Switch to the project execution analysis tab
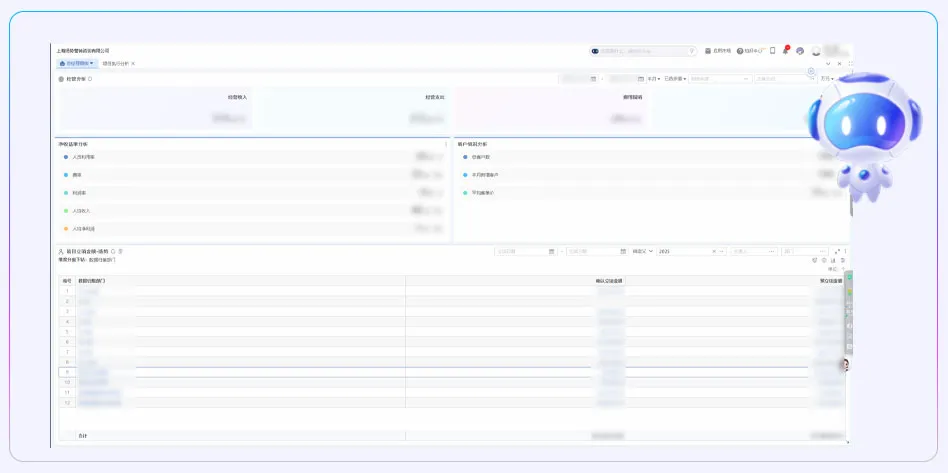The image size is (948, 473). tap(115, 63)
